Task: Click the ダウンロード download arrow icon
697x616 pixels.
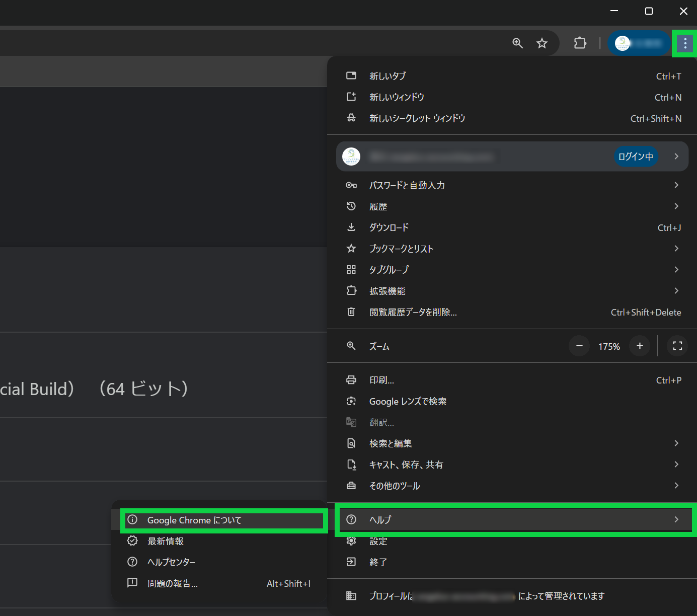Action: tap(351, 227)
